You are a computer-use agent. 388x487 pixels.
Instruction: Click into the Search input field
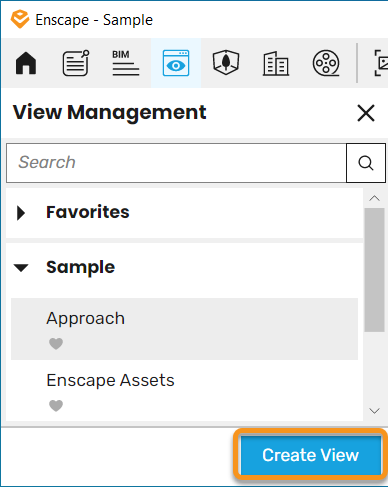point(176,163)
